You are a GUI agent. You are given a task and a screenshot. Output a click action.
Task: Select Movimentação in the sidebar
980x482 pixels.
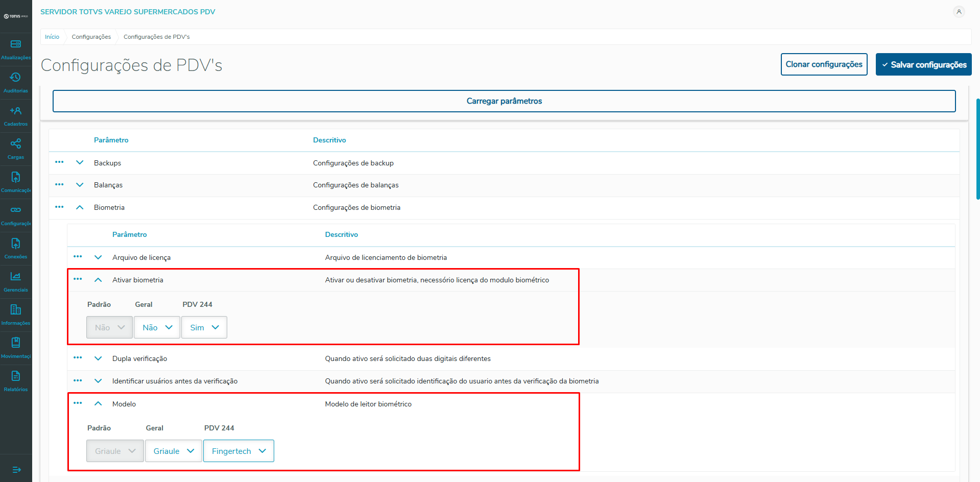[x=16, y=349]
